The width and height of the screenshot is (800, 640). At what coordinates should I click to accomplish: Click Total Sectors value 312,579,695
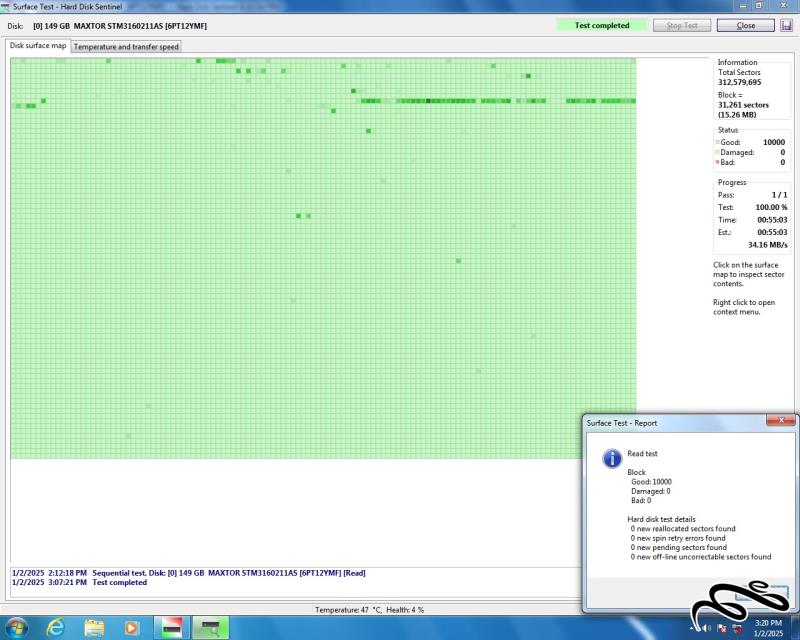coord(739,82)
